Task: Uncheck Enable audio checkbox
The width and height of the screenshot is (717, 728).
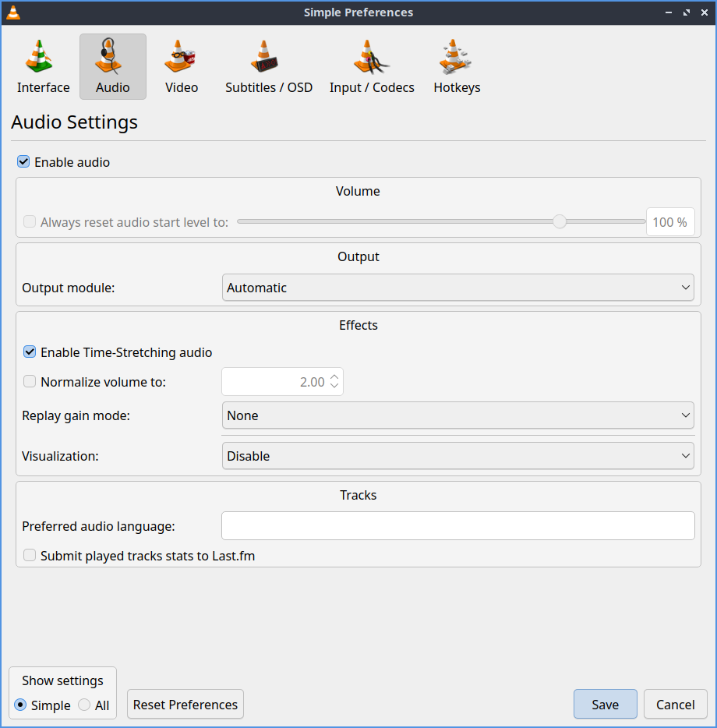Action: (23, 162)
